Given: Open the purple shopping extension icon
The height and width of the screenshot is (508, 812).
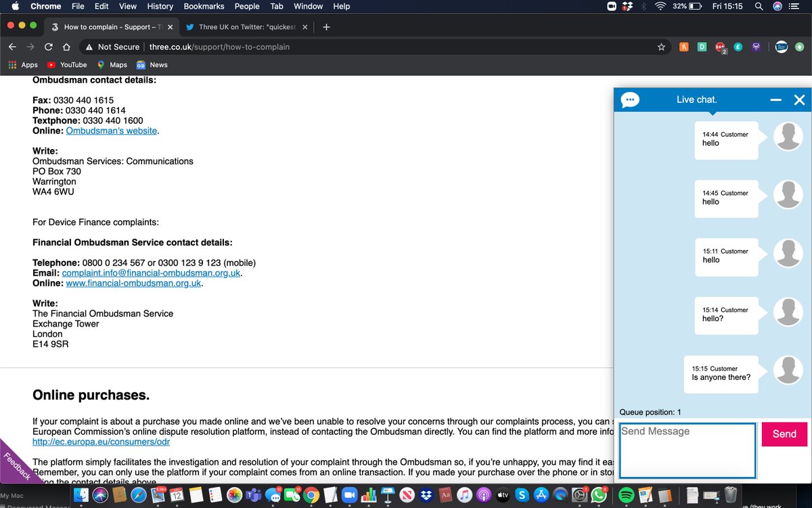Looking at the screenshot, I should [x=757, y=47].
